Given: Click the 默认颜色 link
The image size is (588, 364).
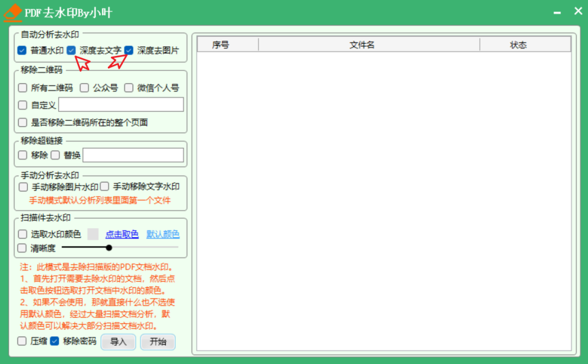Looking at the screenshot, I should point(163,235).
